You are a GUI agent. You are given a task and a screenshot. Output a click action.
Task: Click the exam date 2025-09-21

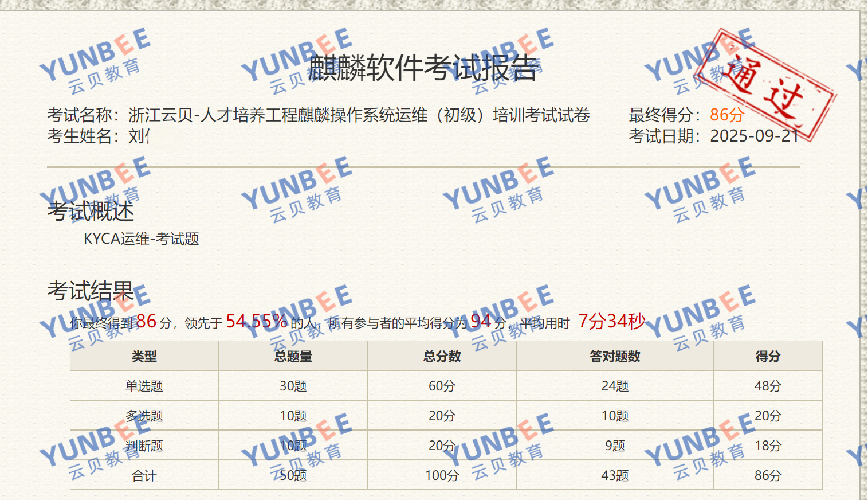[754, 136]
